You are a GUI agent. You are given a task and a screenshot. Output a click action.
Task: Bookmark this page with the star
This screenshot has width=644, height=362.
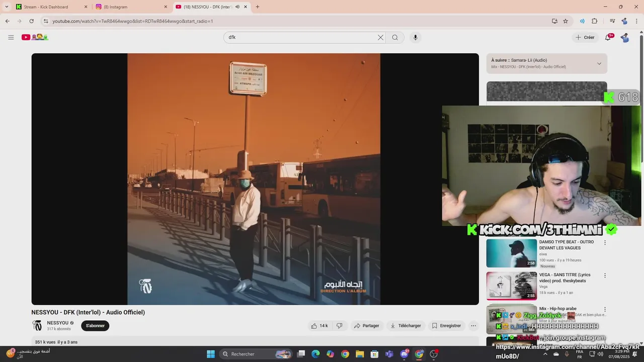pyautogui.click(x=566, y=21)
